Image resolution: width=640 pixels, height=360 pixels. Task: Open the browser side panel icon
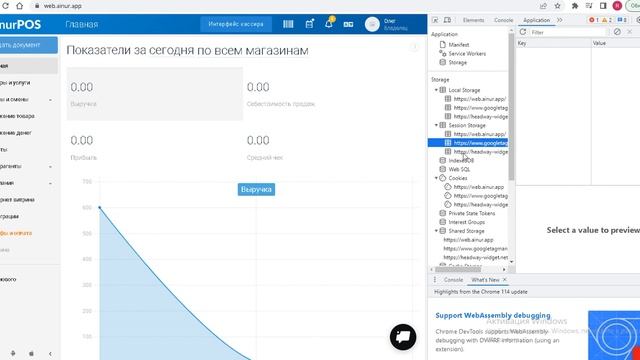click(603, 6)
